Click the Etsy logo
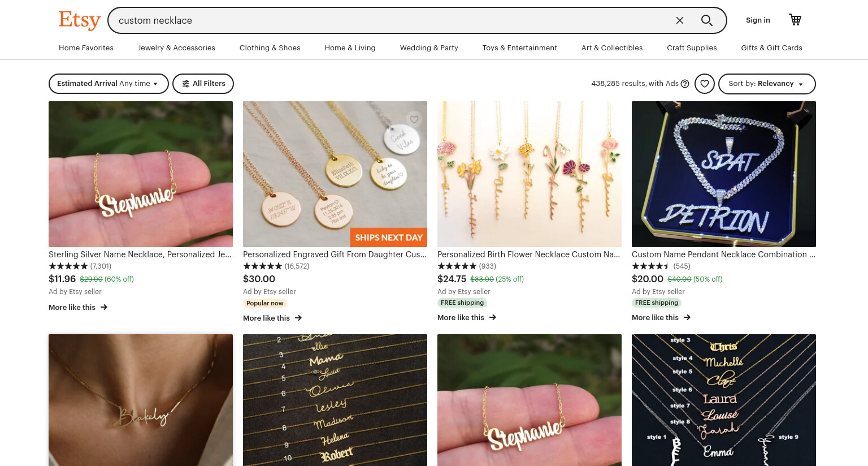Image resolution: width=868 pixels, height=466 pixels. (x=80, y=20)
